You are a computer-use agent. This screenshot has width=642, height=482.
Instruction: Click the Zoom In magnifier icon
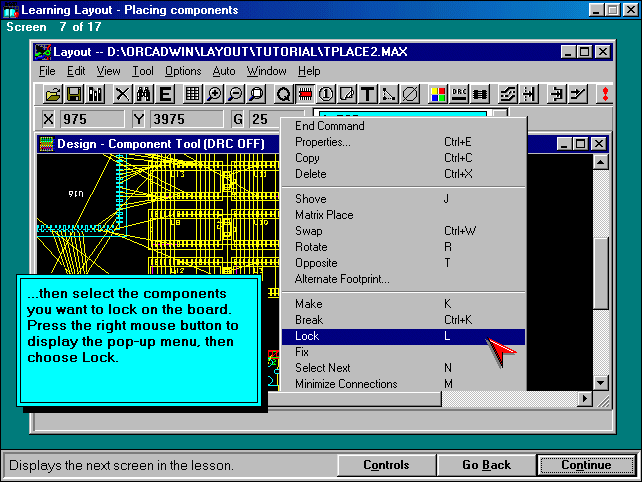click(214, 94)
